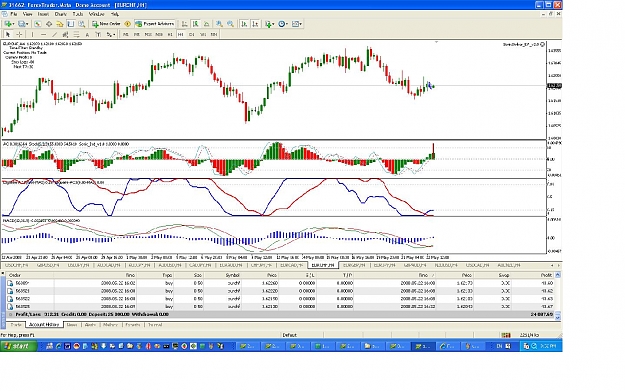Image resolution: width=625 pixels, height=391 pixels.
Task: Switch to the News terminal tab
Action: click(x=72, y=325)
